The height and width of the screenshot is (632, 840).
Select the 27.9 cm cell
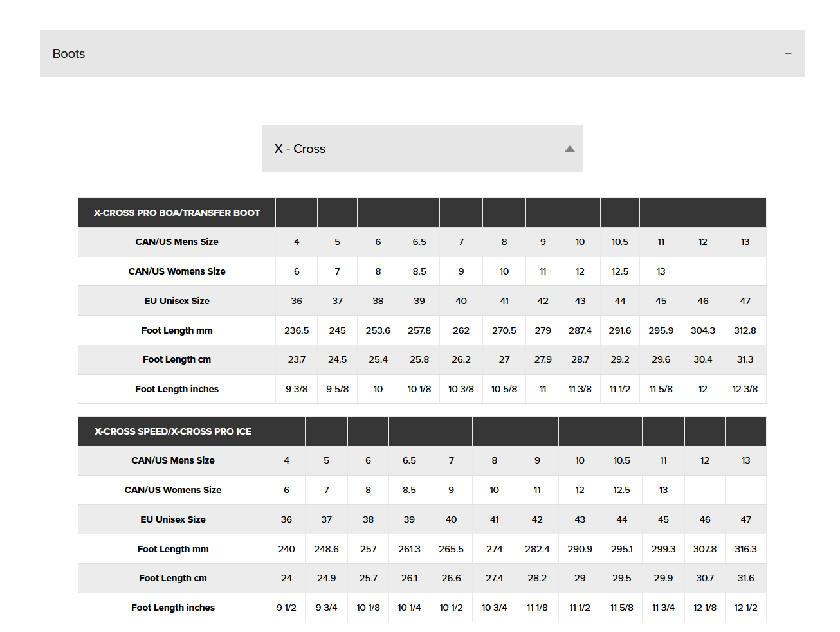point(543,359)
